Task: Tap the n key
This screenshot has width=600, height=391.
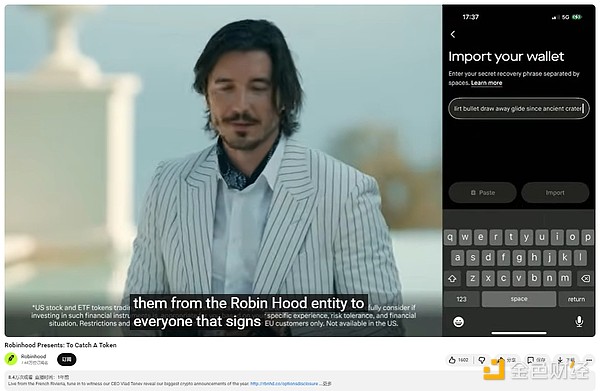Action: (549, 279)
